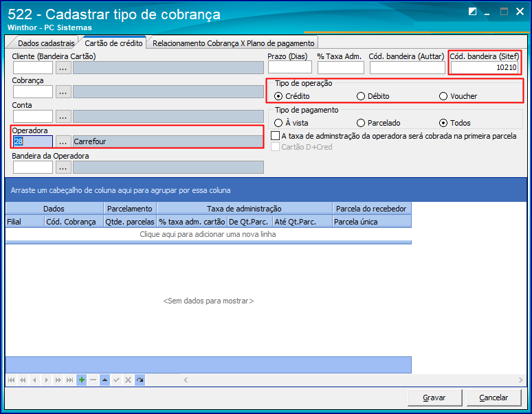The height and width of the screenshot is (414, 532).
Task: Click the Gravar button
Action: pyautogui.click(x=434, y=398)
